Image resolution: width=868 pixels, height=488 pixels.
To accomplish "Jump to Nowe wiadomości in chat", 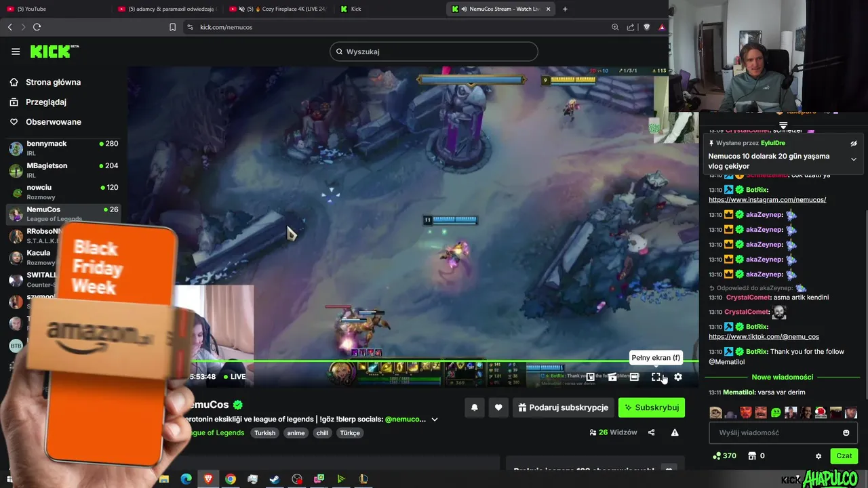I will coord(782,377).
